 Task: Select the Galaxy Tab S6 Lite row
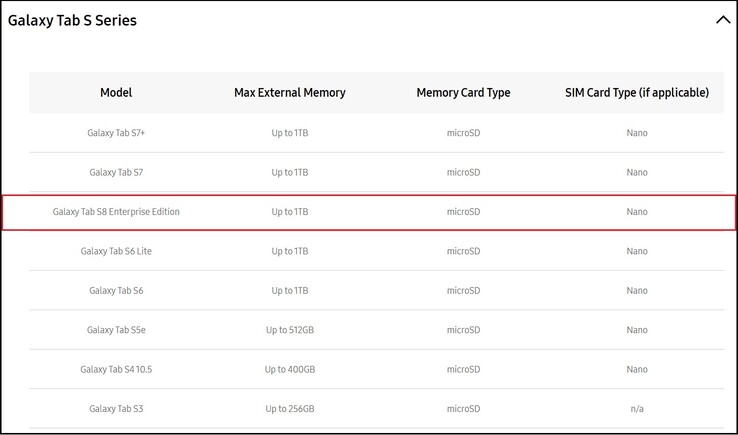(116, 251)
